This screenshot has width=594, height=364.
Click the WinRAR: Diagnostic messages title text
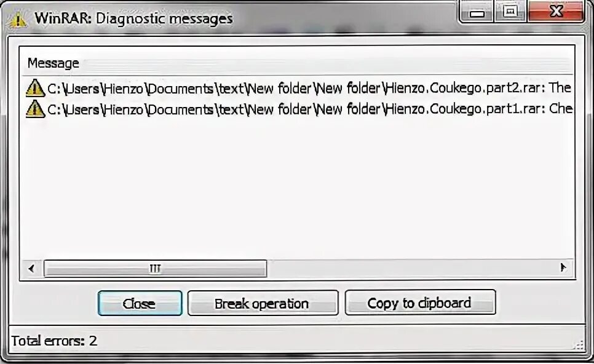133,18
